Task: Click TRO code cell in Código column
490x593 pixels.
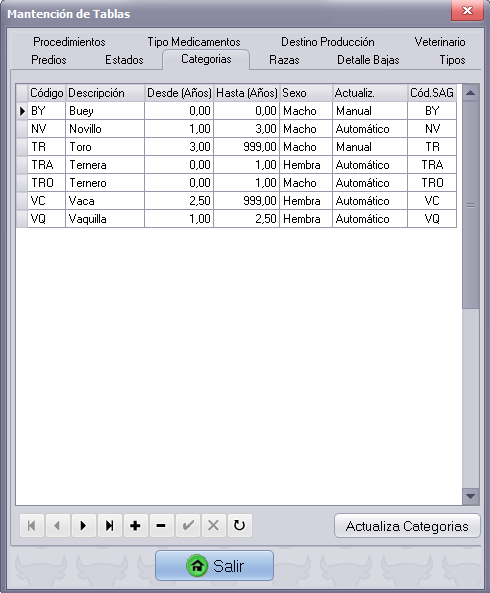Action: click(x=47, y=183)
